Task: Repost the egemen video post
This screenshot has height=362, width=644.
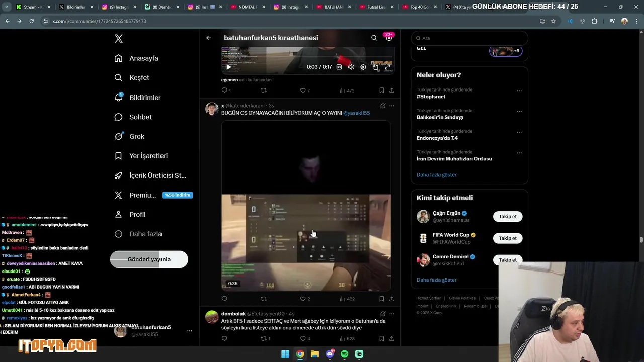Action: click(x=264, y=90)
